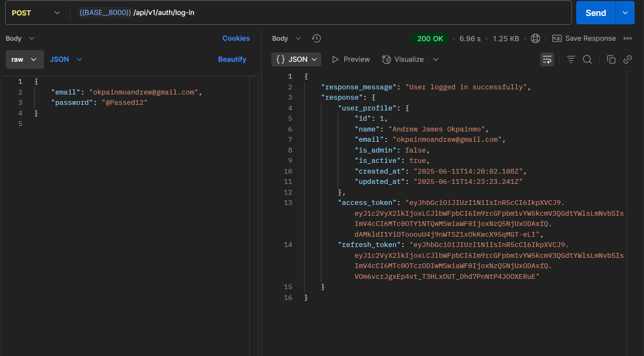644x356 pixels.
Task: Click the updated_at timestamp value
Action: pyautogui.click(x=468, y=182)
